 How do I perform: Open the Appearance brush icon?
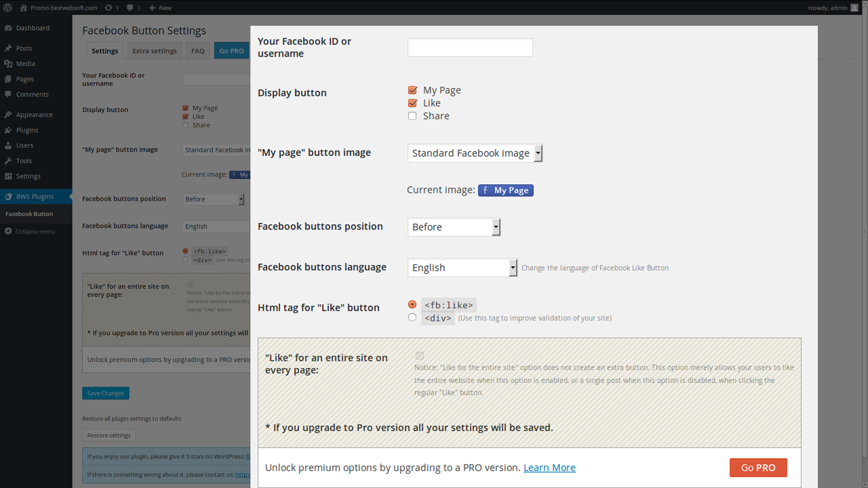coord(8,115)
